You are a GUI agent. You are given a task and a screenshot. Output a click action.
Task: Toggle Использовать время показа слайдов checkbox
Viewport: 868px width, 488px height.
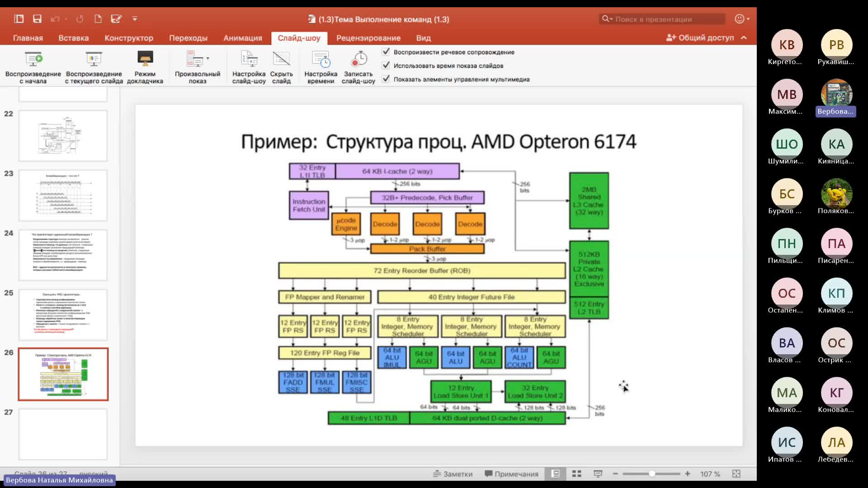coord(386,66)
